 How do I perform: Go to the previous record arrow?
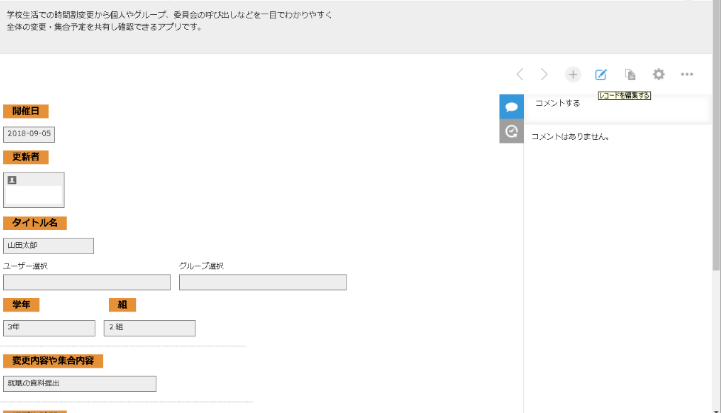coord(520,74)
